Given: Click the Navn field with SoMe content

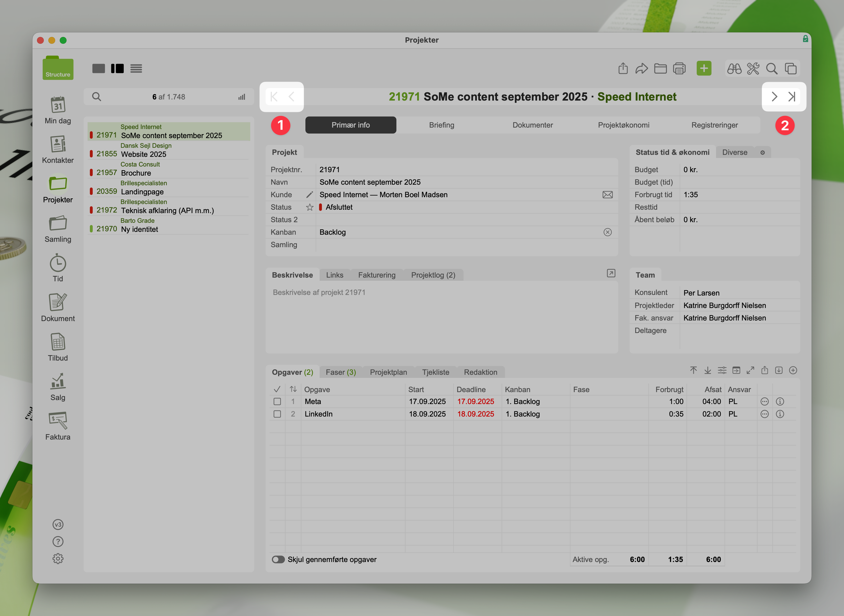Looking at the screenshot, I should pos(370,182).
